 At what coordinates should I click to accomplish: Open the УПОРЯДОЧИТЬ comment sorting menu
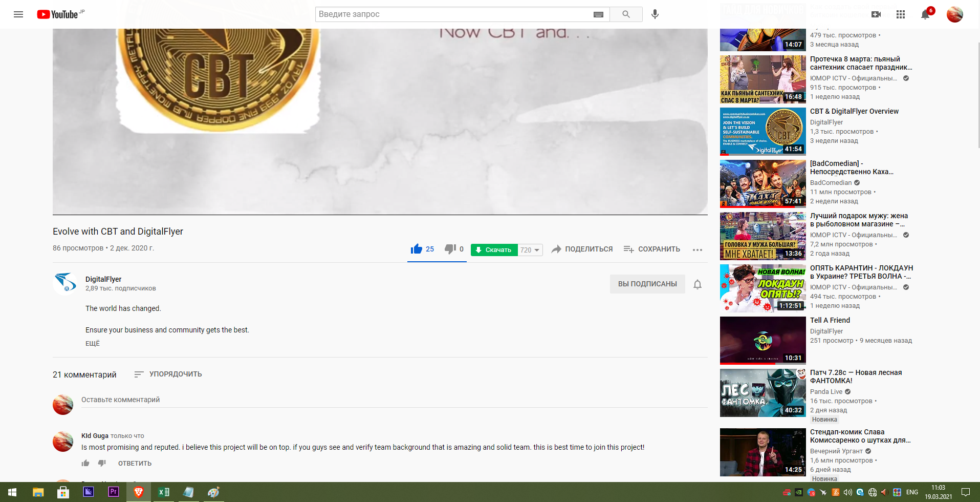(168, 374)
